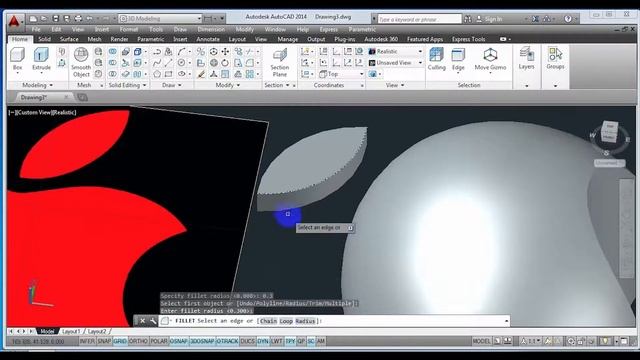
Task: Click the Save icon in quick access toolbar
Action: [x=56, y=19]
